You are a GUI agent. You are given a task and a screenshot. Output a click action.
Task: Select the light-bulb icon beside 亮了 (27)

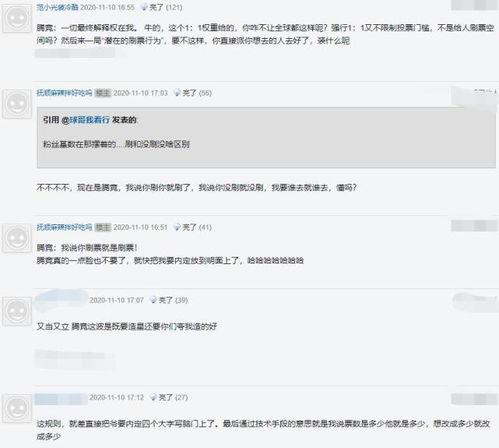(x=153, y=397)
